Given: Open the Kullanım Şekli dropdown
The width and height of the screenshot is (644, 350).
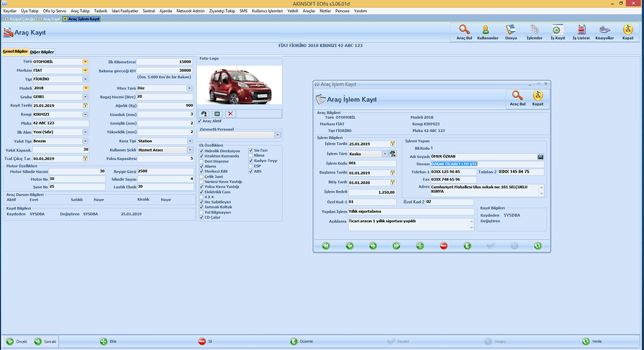Looking at the screenshot, I should 189,150.
